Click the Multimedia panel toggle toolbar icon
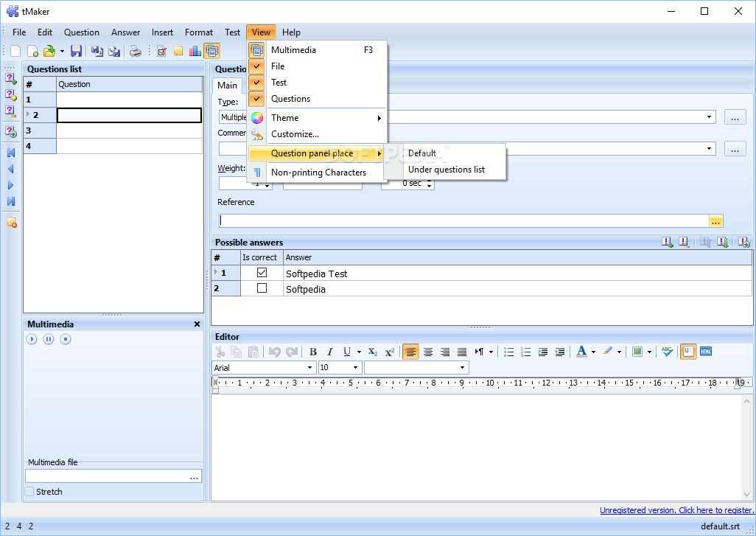 click(x=211, y=51)
